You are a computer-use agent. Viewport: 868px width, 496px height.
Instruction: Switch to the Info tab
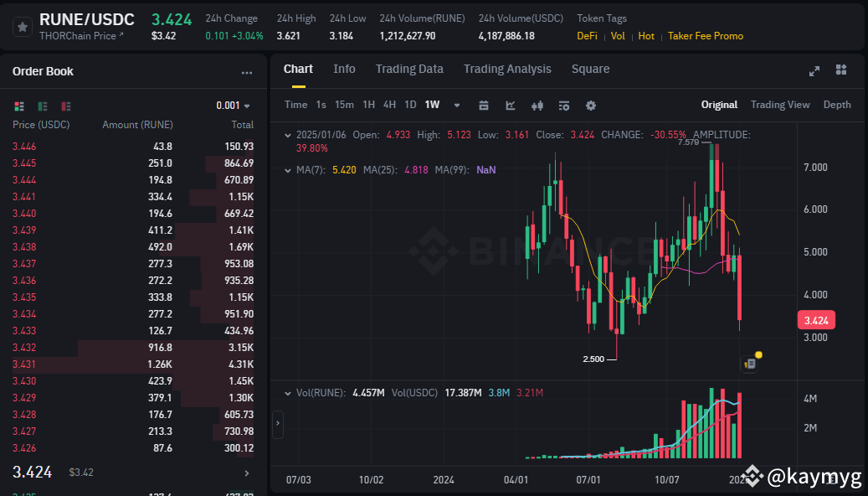click(344, 70)
